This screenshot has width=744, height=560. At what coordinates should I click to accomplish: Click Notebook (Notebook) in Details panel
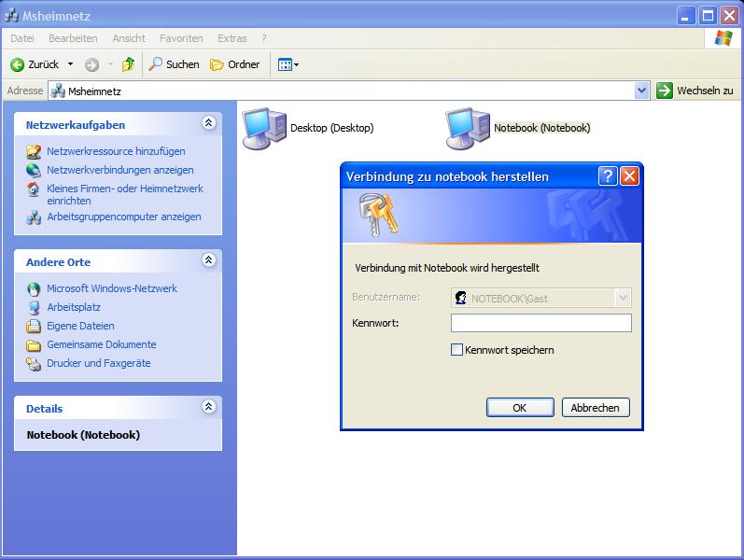click(x=83, y=435)
